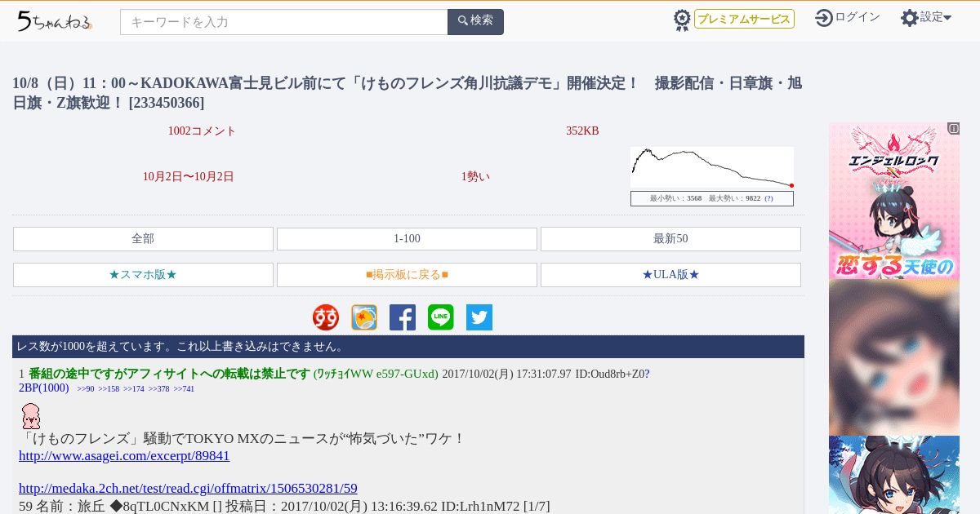Jump to reply >>174
Viewport: 980px width, 514px height.
134,389
